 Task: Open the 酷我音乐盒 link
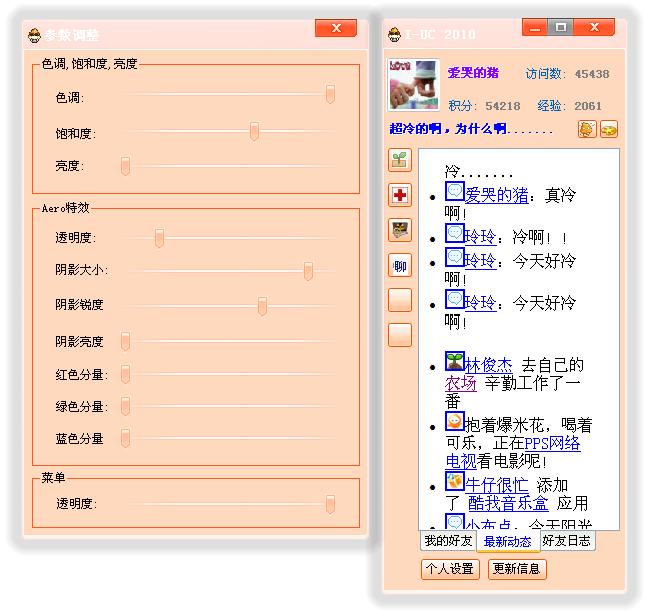pyautogui.click(x=508, y=503)
